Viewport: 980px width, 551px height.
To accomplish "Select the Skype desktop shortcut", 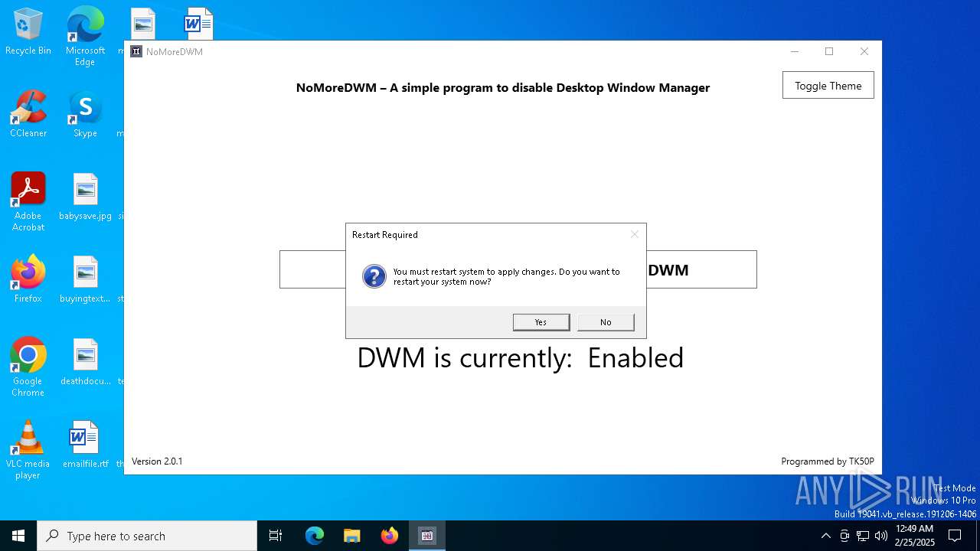I will click(85, 115).
